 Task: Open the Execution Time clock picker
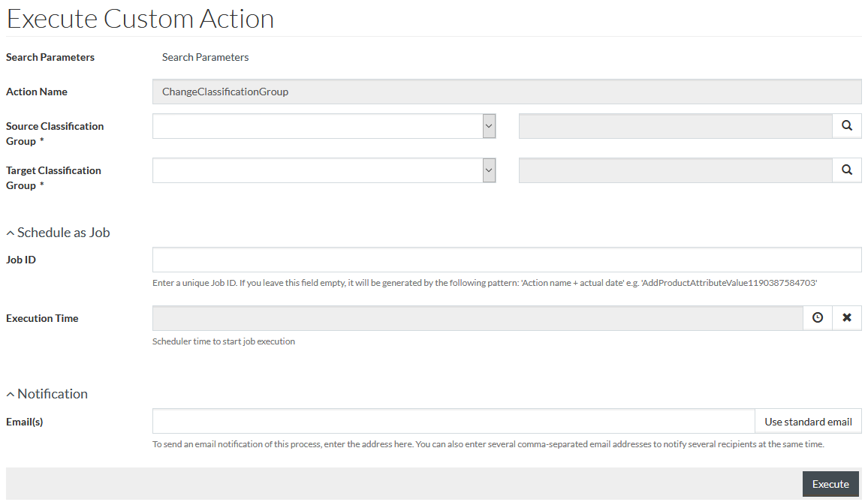[818, 317]
